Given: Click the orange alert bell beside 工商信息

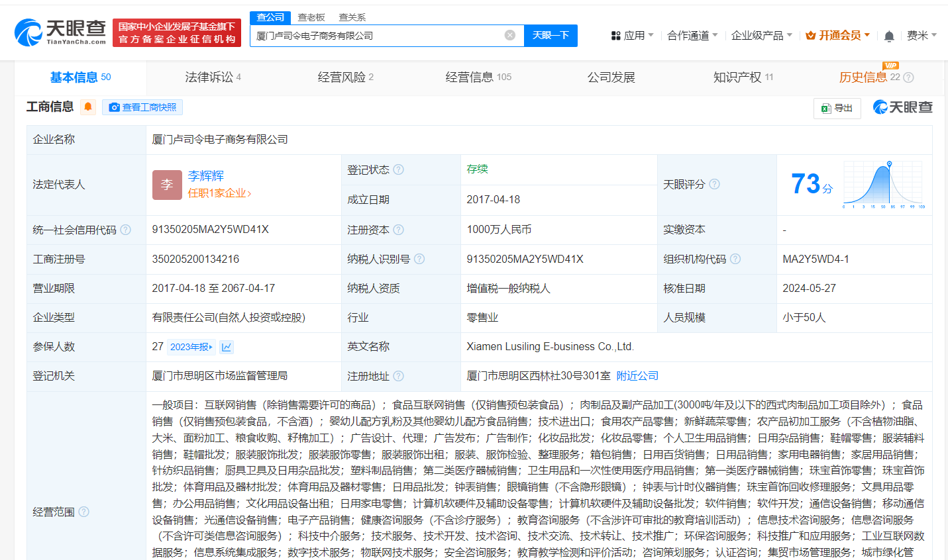Looking at the screenshot, I should tap(88, 107).
